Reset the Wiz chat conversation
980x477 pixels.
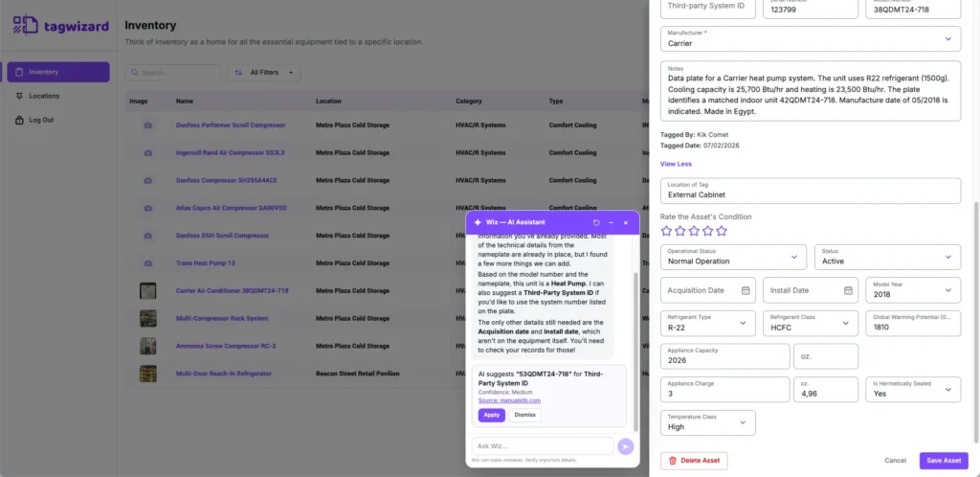pyautogui.click(x=596, y=222)
